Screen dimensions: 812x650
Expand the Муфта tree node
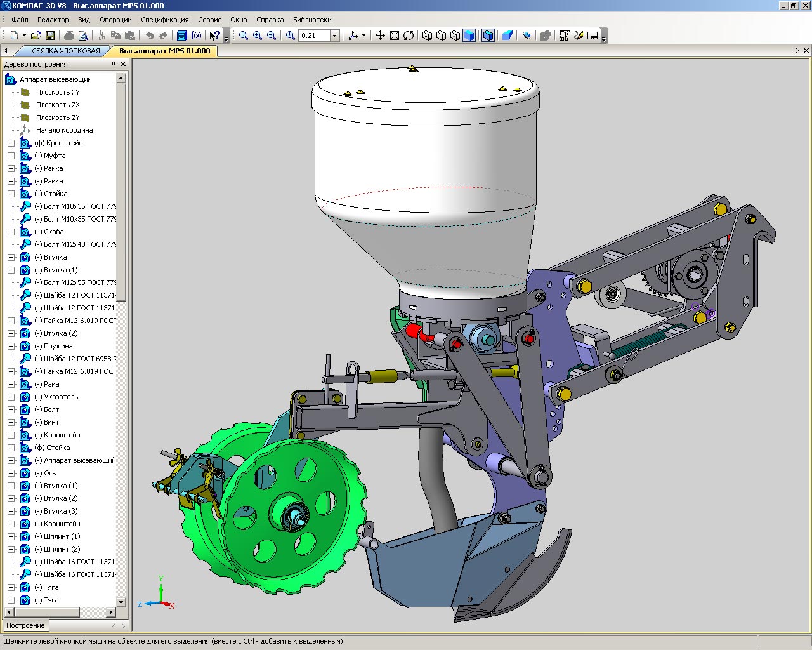click(x=11, y=156)
